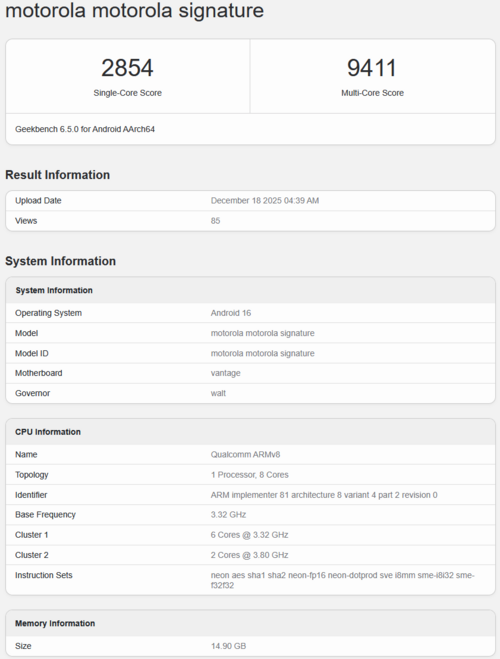Click 'Geekbench 6.5.0 for Android AArch64' text
Screen dimensions: 500x659
85,129
